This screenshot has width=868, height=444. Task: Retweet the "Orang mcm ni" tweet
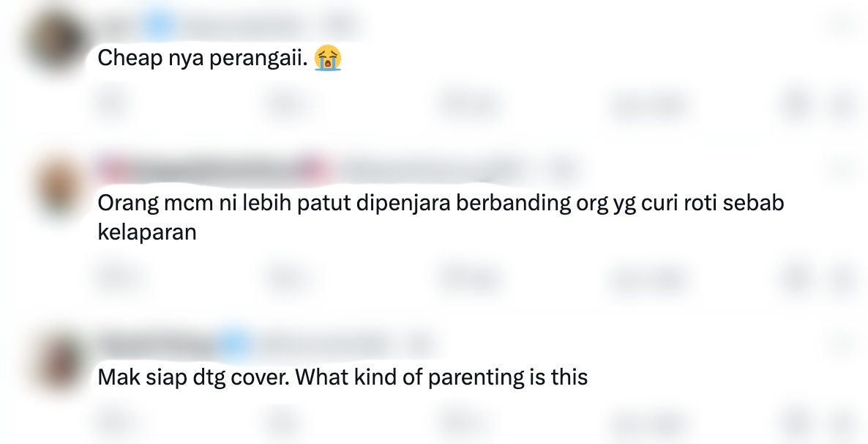coord(284,278)
